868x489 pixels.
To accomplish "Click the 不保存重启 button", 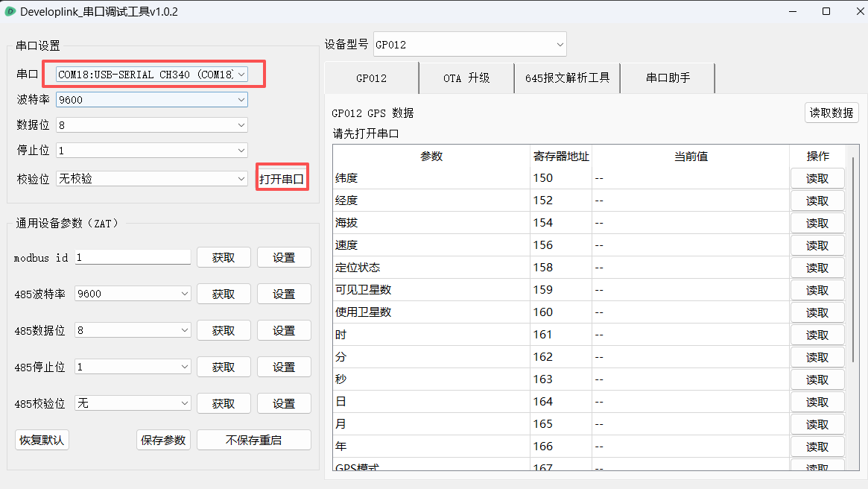I will coord(254,441).
